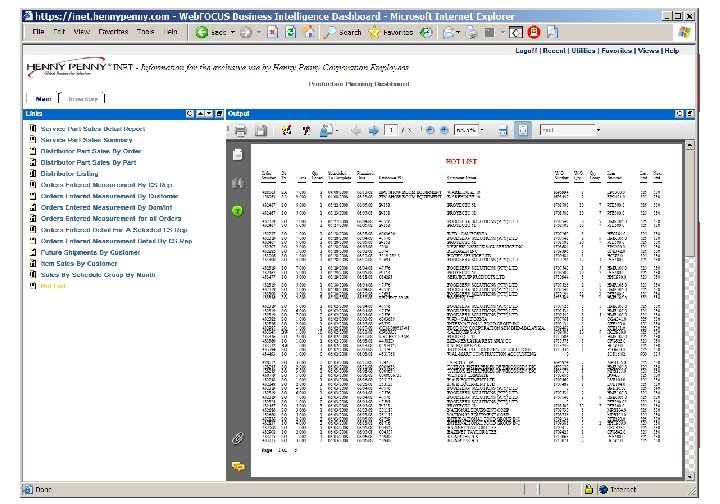Image resolution: width=720 pixels, height=504 pixels.
Task: Open the Attachments paperclip panel in PDF sidebar
Action: pyautogui.click(x=238, y=438)
